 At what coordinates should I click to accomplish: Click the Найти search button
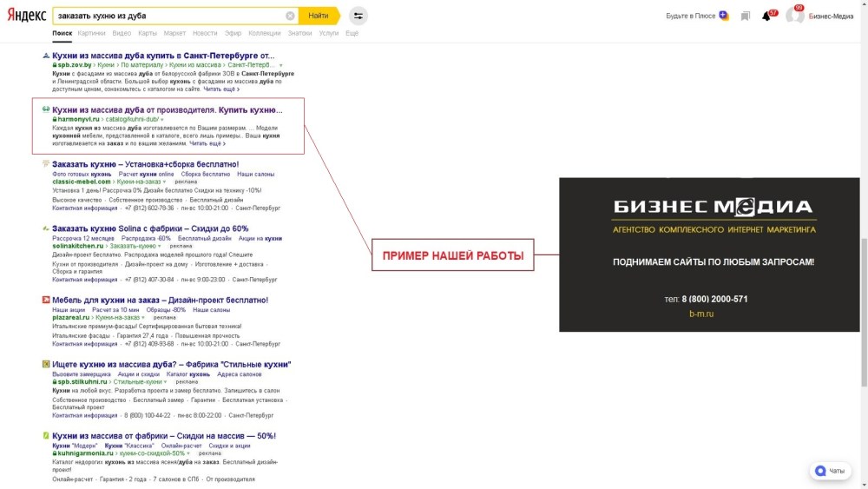click(319, 16)
